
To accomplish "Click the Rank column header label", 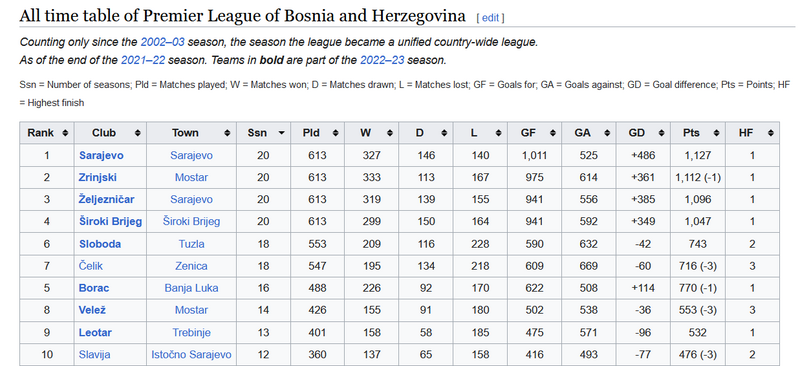I will (x=40, y=133).
